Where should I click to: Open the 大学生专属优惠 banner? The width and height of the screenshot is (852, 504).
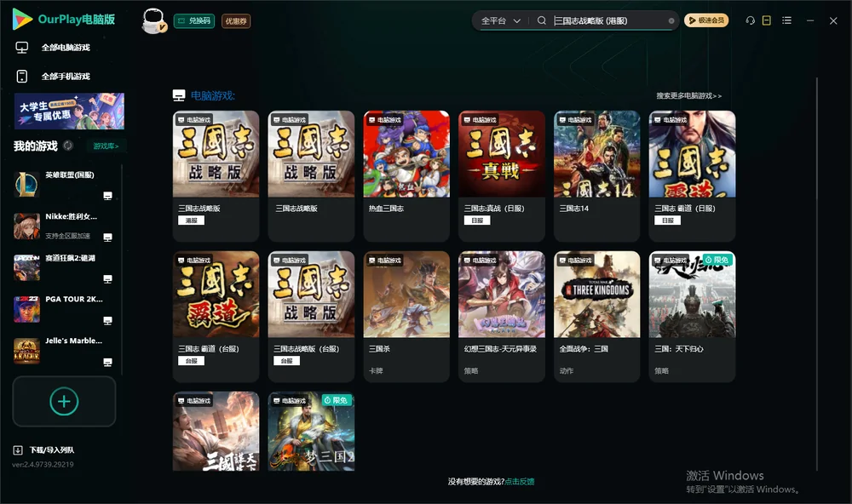[70, 112]
